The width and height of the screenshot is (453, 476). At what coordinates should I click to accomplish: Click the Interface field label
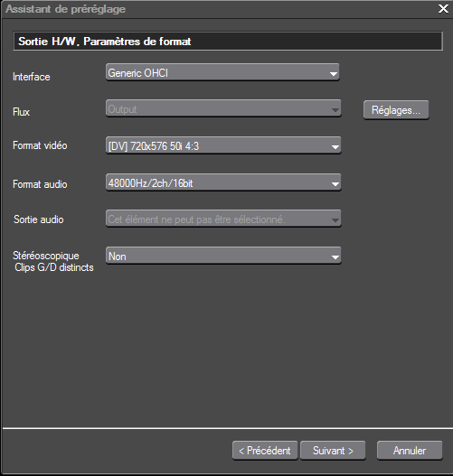click(32, 77)
